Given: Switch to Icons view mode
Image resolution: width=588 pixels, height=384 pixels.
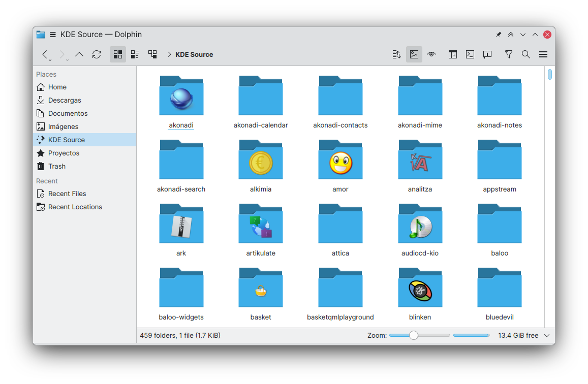Looking at the screenshot, I should pos(118,54).
